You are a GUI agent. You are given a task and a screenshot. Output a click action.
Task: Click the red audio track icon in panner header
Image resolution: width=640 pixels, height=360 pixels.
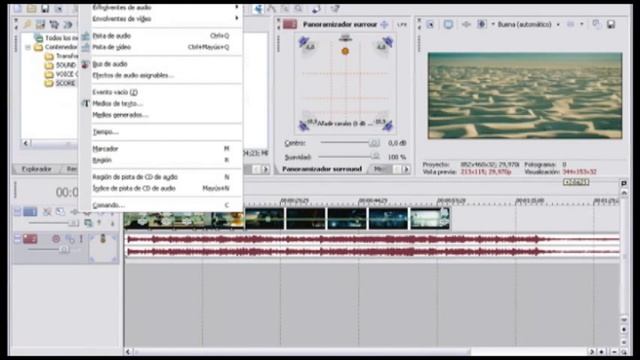[x=290, y=25]
